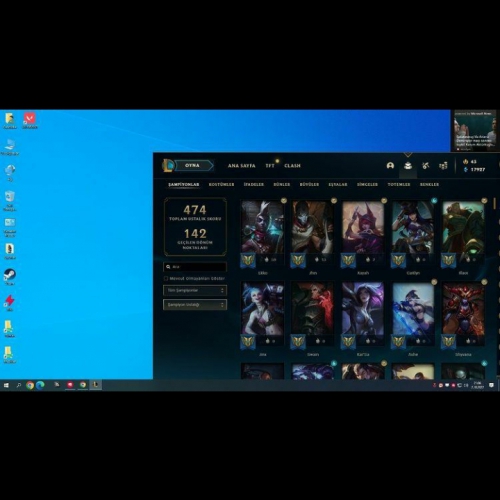Click the Blue Essence balance 17927
Image resolution: width=500 pixels, height=500 pixels.
tap(475, 170)
